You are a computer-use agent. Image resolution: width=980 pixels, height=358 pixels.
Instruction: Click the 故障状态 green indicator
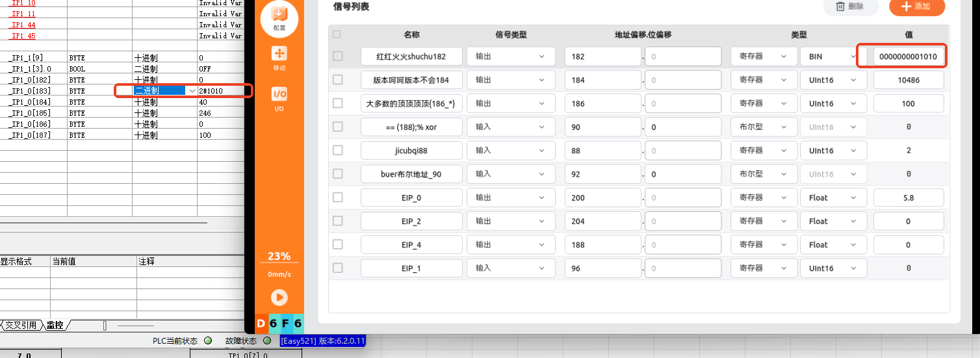pyautogui.click(x=268, y=340)
